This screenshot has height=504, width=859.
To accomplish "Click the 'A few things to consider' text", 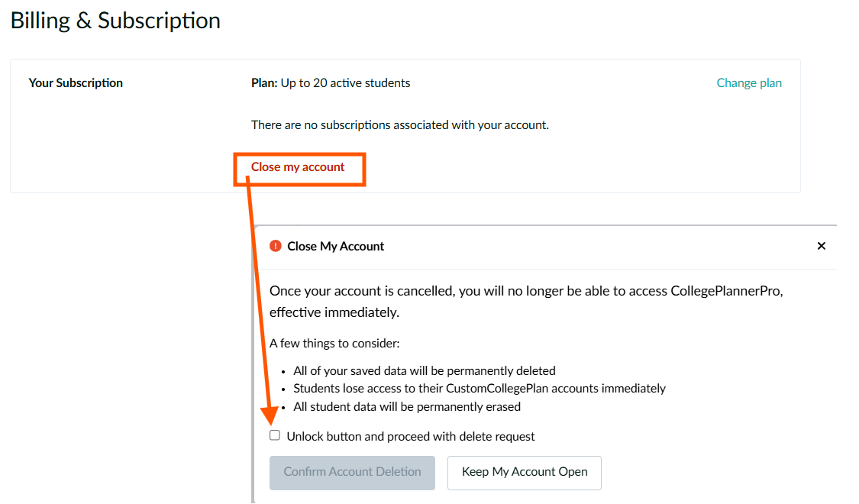I will coord(334,344).
